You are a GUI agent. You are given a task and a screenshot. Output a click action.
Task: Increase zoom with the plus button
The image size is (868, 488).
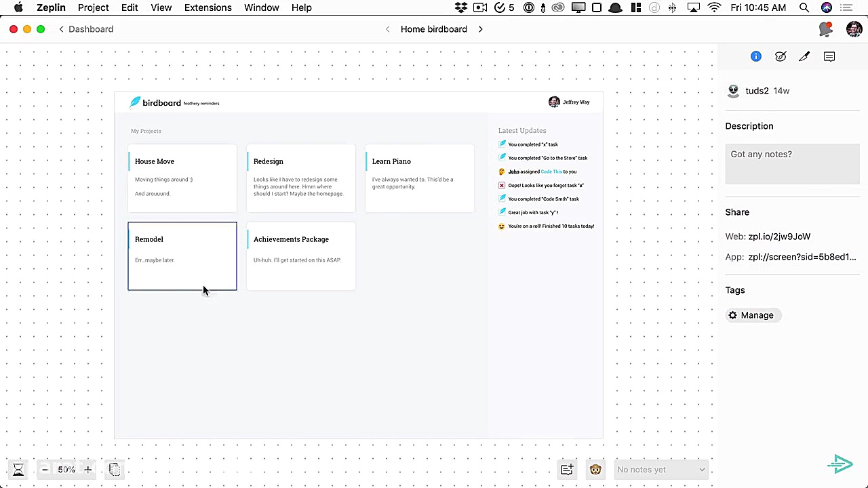[x=87, y=469]
